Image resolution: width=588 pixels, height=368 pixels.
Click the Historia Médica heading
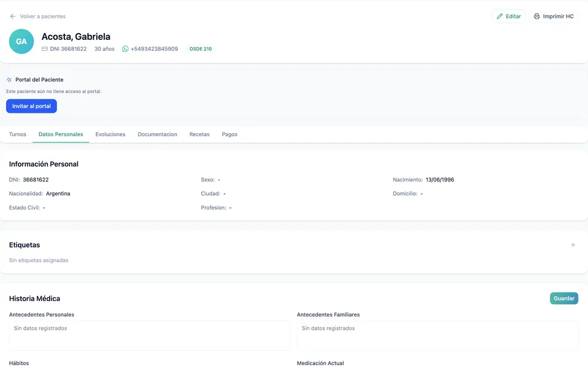(x=34, y=299)
